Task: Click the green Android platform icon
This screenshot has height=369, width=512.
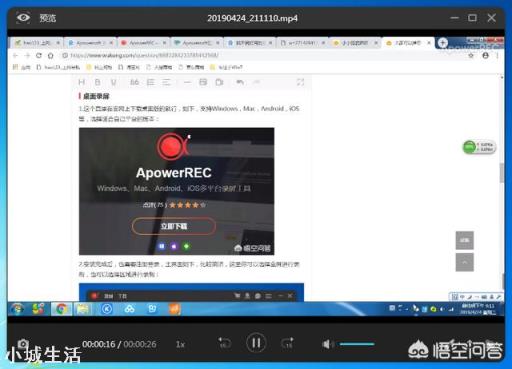Action: (186, 246)
